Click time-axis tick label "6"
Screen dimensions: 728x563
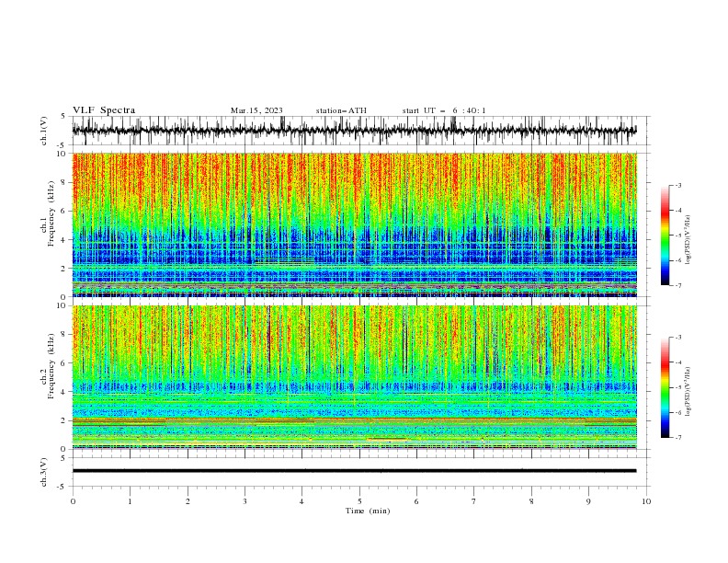[x=416, y=501]
